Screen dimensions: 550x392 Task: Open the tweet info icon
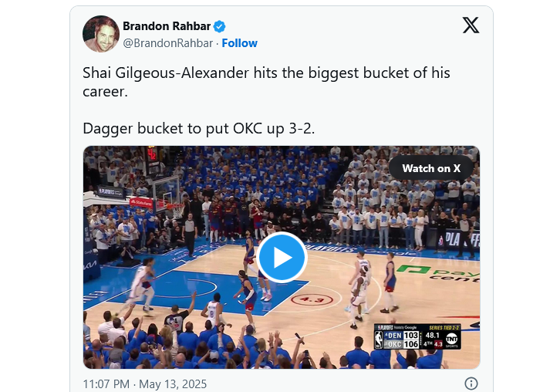tap(471, 384)
